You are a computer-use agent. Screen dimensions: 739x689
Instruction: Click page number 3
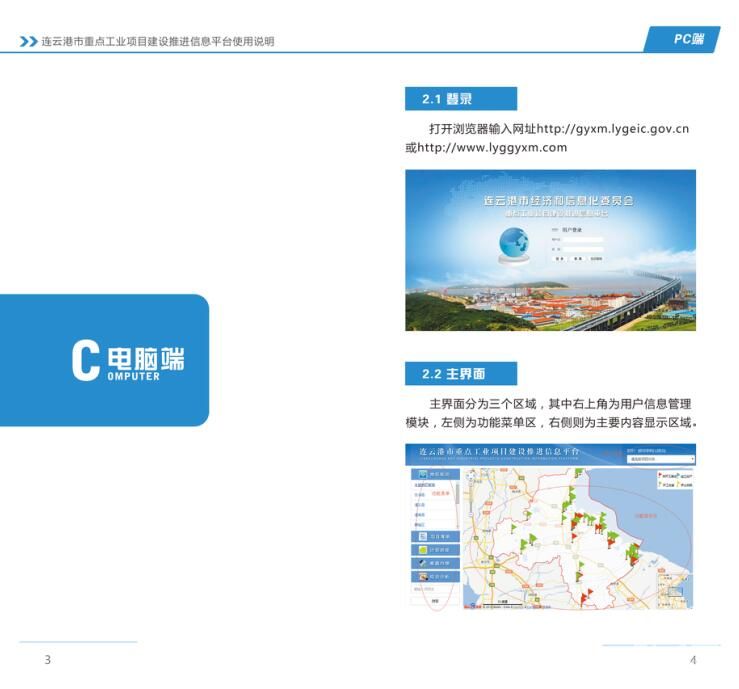[48, 660]
